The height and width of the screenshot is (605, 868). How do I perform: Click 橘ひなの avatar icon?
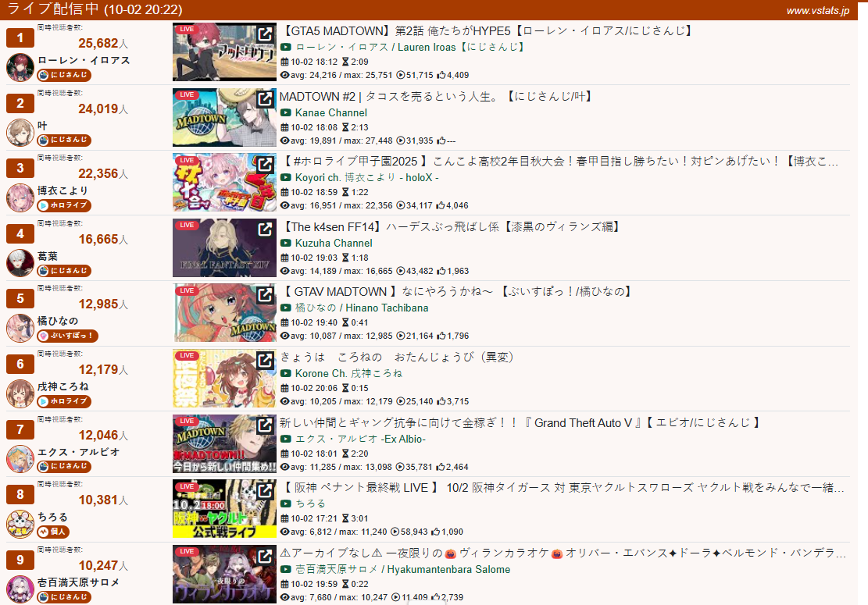point(20,329)
